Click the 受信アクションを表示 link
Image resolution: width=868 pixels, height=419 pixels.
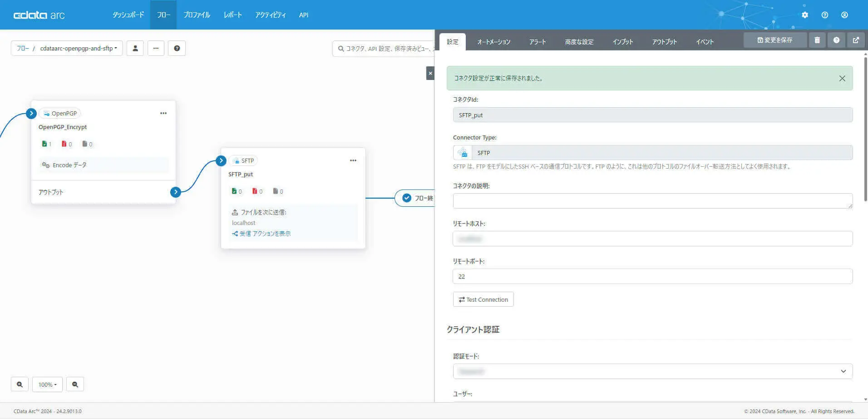click(261, 234)
